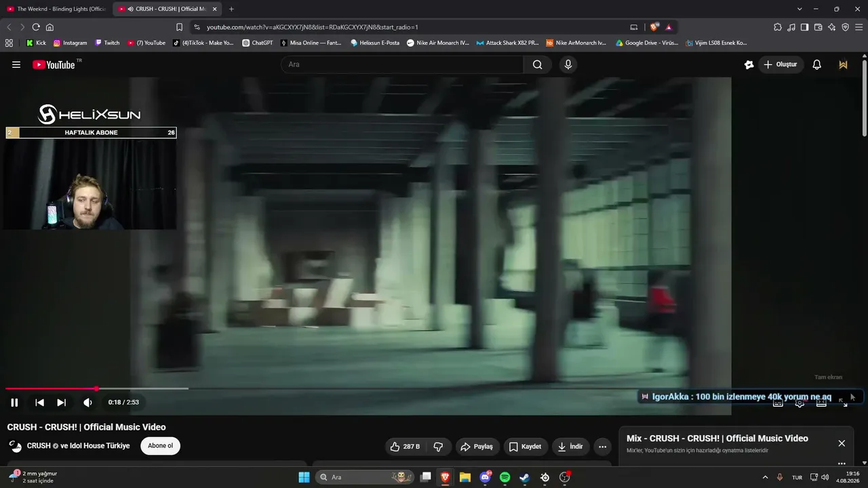
Task: Open the Helixsun E-Posta bookmark
Action: coord(375,43)
